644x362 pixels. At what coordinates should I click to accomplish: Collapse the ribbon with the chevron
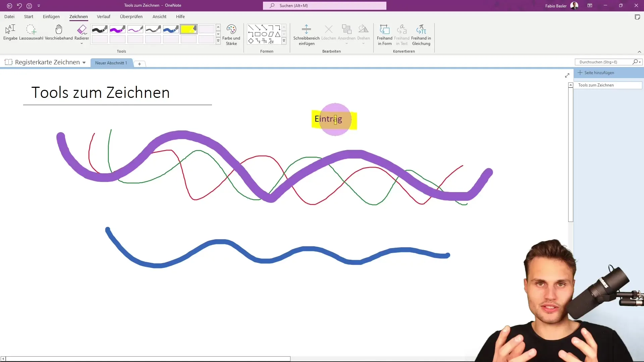point(639,52)
